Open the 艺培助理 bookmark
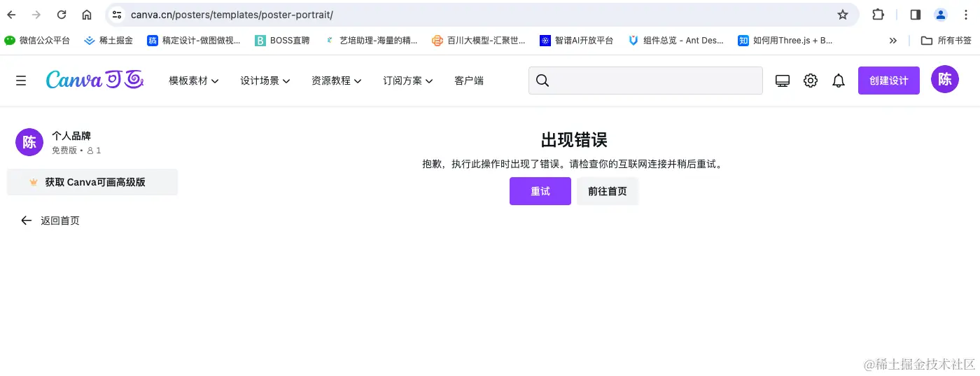The image size is (980, 376). 371,41
